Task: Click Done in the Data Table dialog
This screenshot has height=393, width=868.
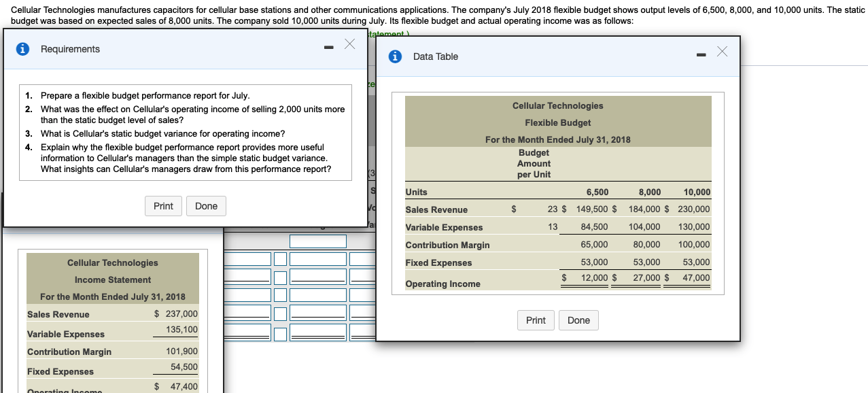Action: (578, 320)
